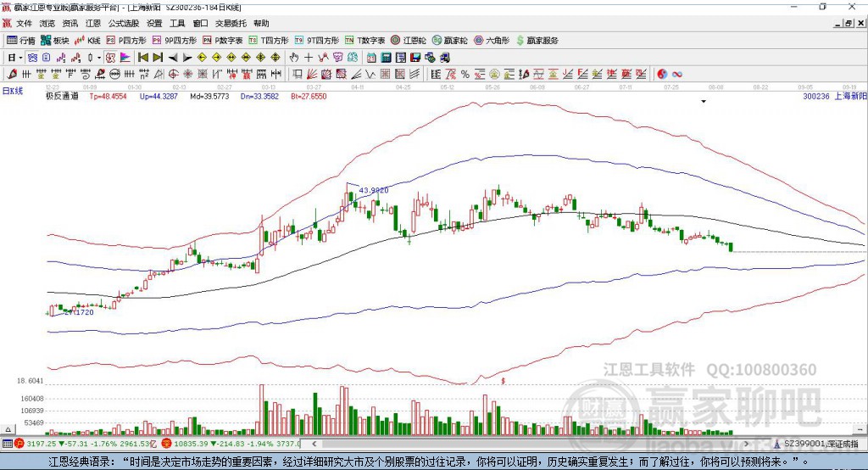This screenshot has height=470, width=868.
Task: Click the floppy disk save icon
Action: [x=415, y=58]
